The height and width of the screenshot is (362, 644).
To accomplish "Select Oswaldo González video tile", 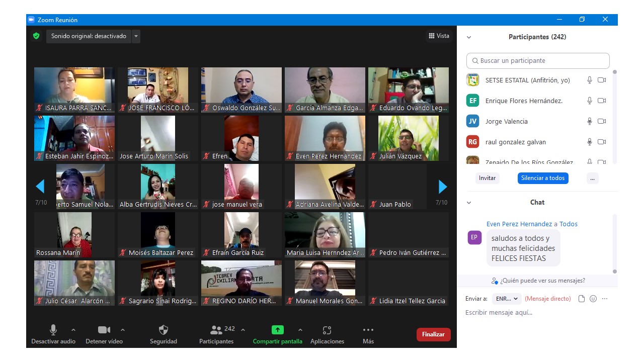I will [x=242, y=90].
